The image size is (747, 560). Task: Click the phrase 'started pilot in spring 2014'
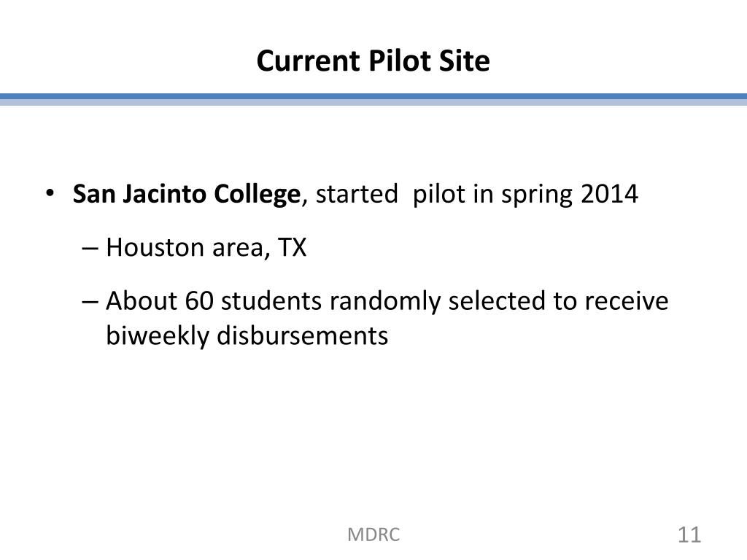477,194
